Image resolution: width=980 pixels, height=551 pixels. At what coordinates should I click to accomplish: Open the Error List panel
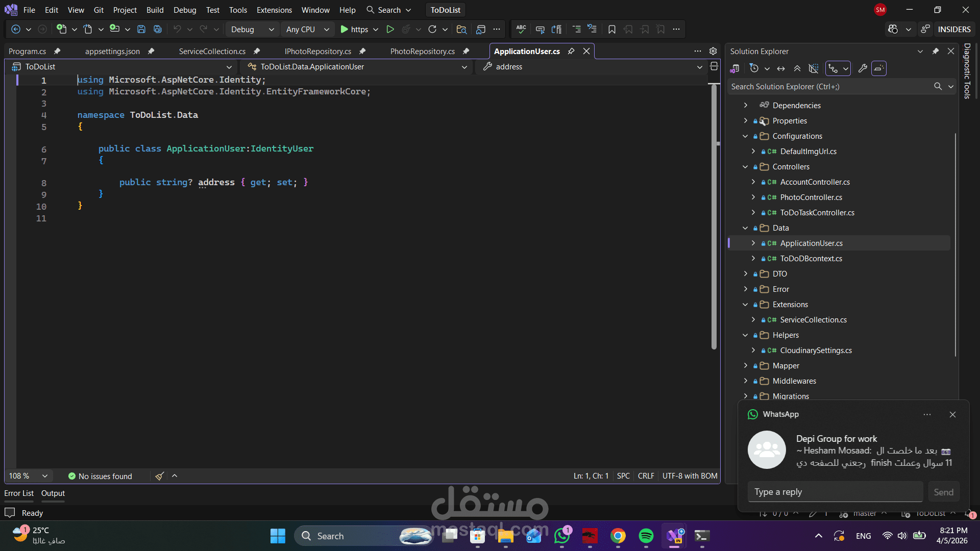click(x=19, y=493)
